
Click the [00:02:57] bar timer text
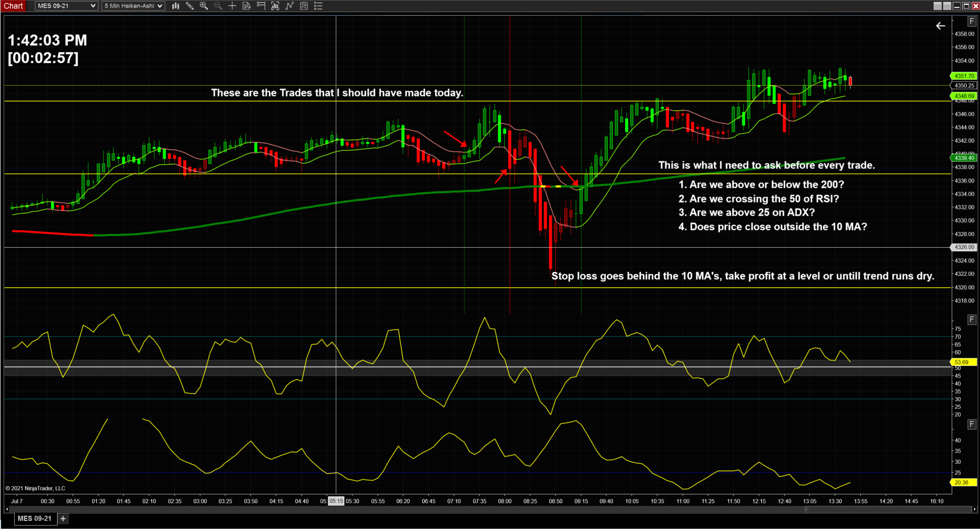43,58
